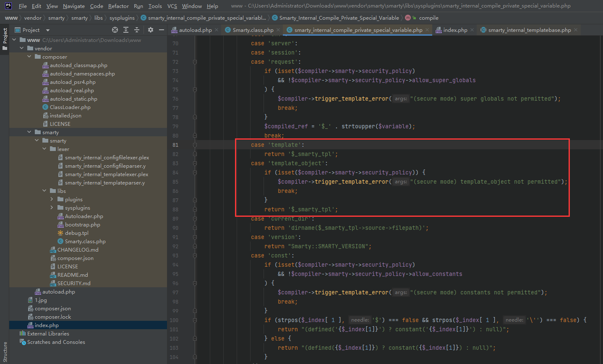
Task: Close smarty_internal_compile_private_special_variable.php tab
Action: pyautogui.click(x=427, y=30)
